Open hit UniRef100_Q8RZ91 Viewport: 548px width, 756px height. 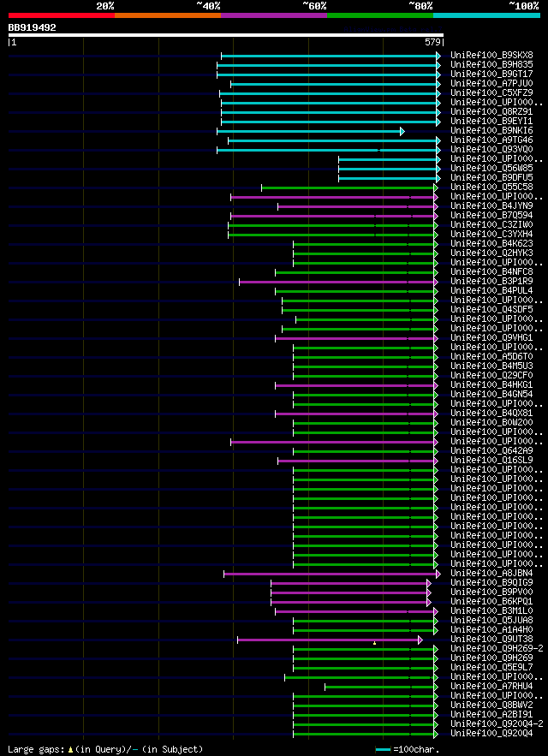click(x=491, y=112)
